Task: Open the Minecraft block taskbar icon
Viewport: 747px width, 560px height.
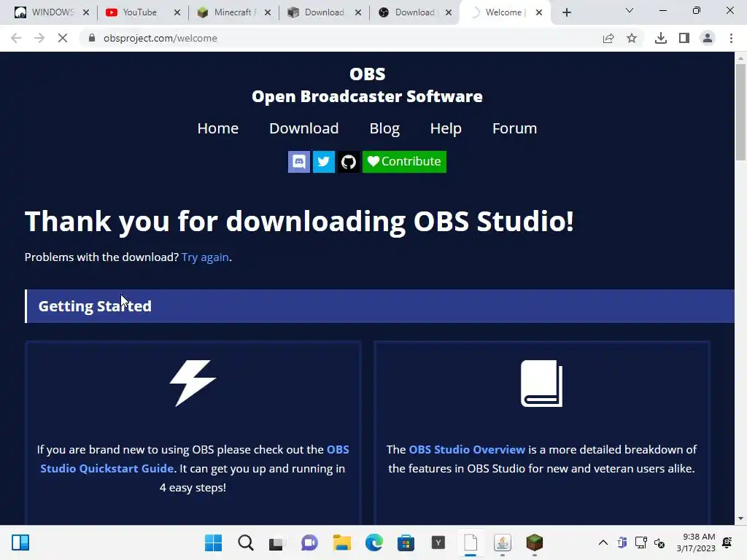Action: pos(535,542)
